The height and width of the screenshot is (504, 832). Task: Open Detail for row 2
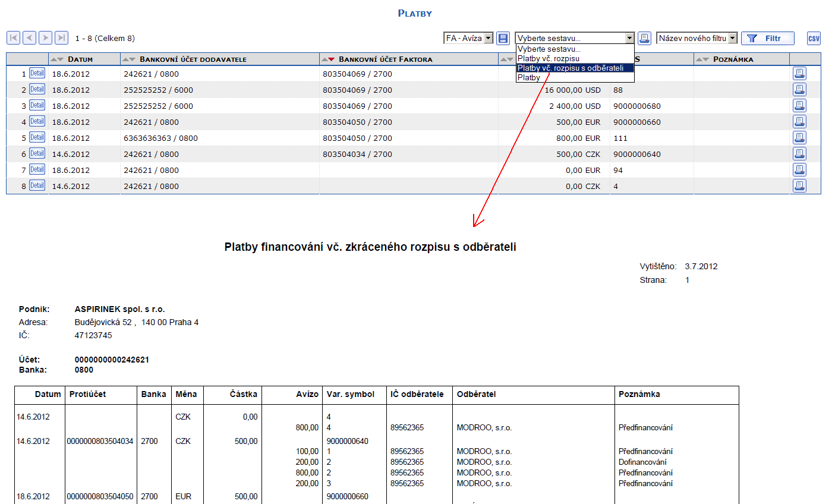click(37, 89)
